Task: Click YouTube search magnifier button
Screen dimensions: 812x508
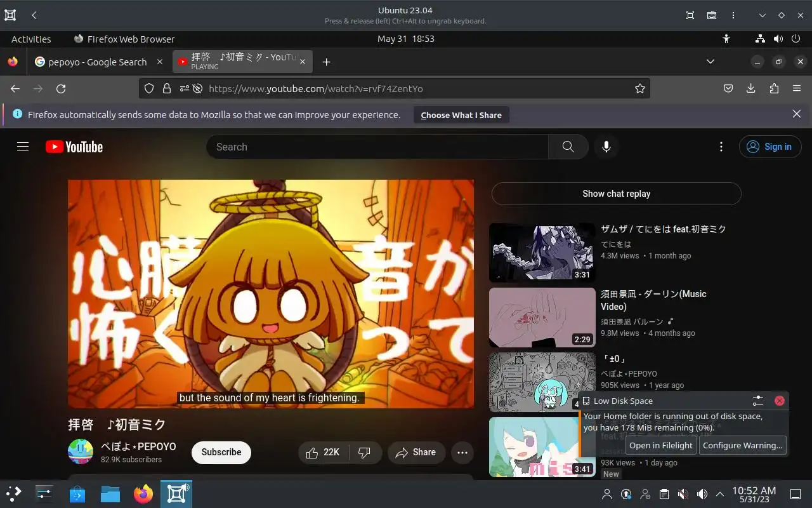Action: [x=568, y=147]
